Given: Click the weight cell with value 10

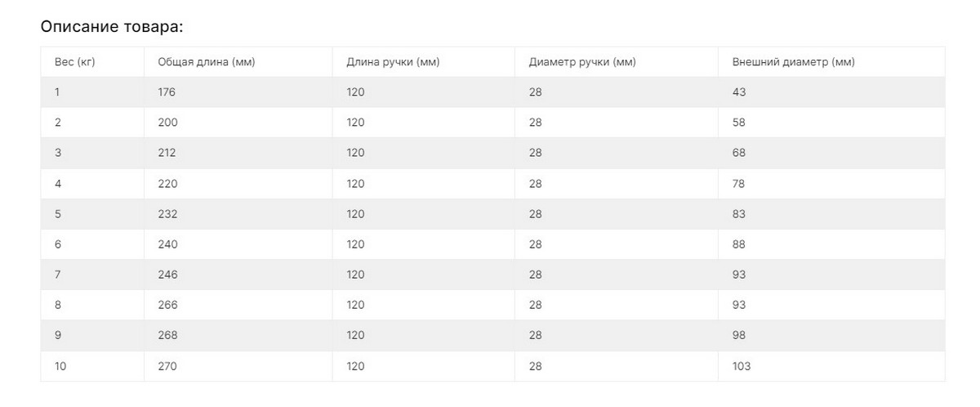Looking at the screenshot, I should (60, 366).
